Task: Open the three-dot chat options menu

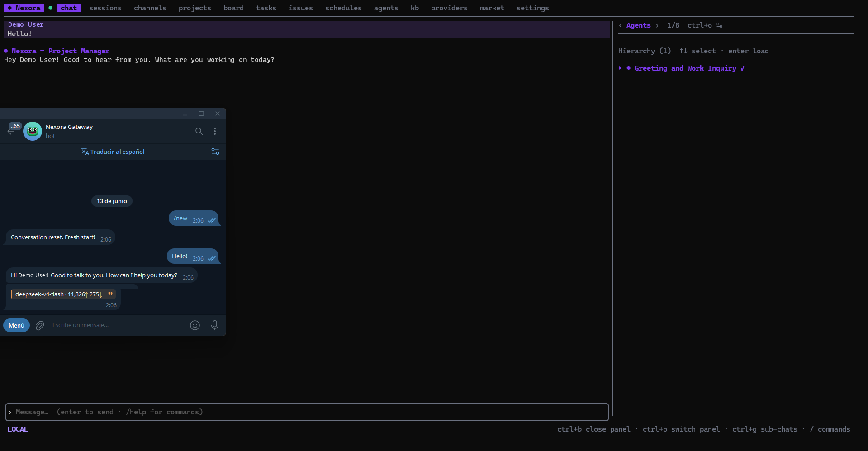Action: [215, 131]
